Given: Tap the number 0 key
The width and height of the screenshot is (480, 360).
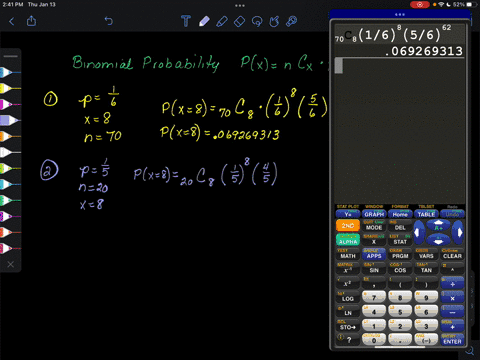Looking at the screenshot, I should (374, 340).
